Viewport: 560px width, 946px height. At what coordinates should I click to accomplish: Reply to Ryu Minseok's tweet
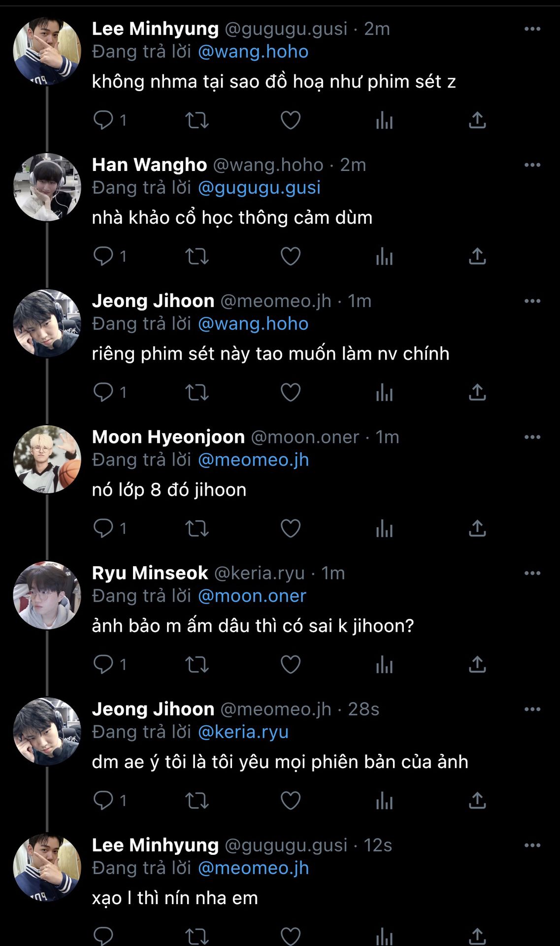[103, 664]
